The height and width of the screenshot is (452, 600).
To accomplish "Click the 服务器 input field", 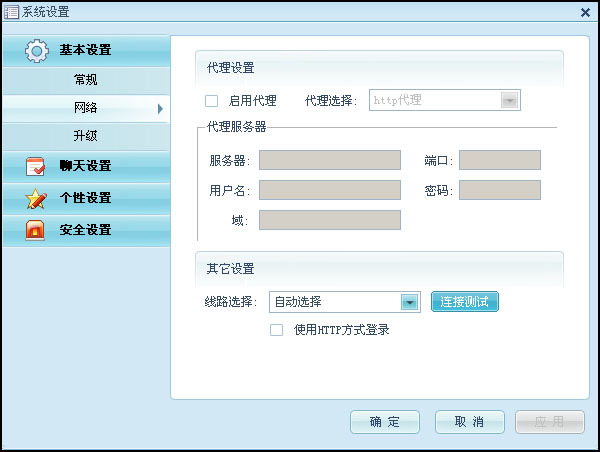I will click(x=329, y=161).
